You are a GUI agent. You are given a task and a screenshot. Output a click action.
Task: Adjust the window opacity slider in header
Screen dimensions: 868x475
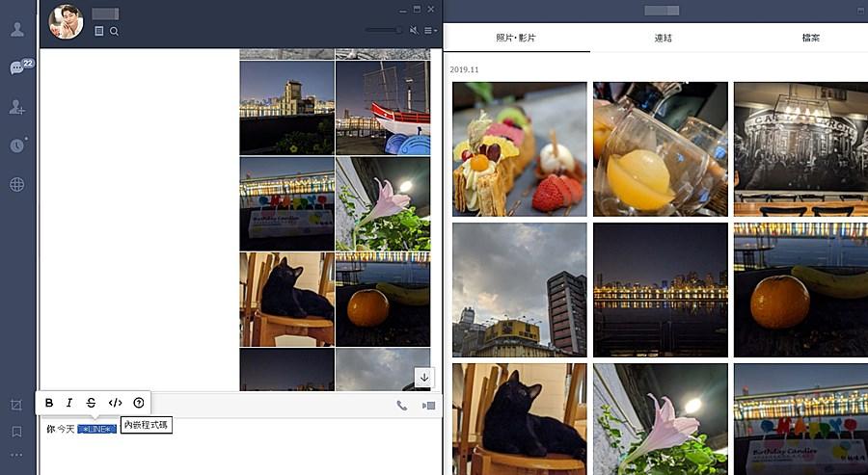point(384,30)
